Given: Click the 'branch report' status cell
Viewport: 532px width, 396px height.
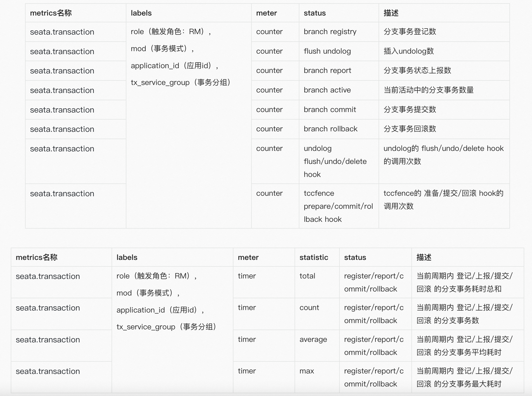Looking at the screenshot, I should 327,70.
